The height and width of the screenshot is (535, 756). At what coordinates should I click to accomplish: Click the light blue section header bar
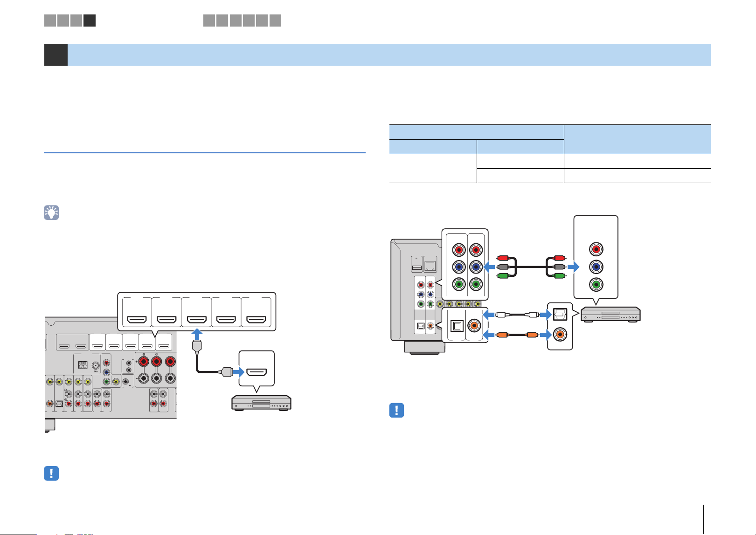(x=389, y=55)
